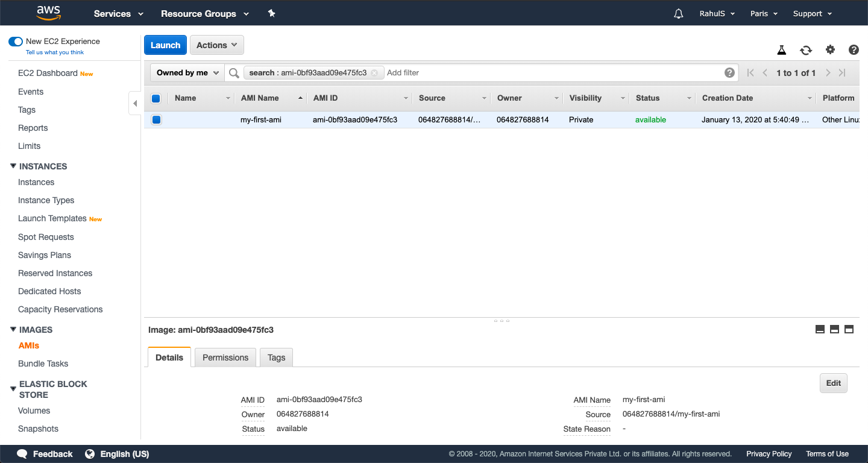Image resolution: width=868 pixels, height=463 pixels.
Task: Open the experiments beaker icon
Action: click(782, 51)
